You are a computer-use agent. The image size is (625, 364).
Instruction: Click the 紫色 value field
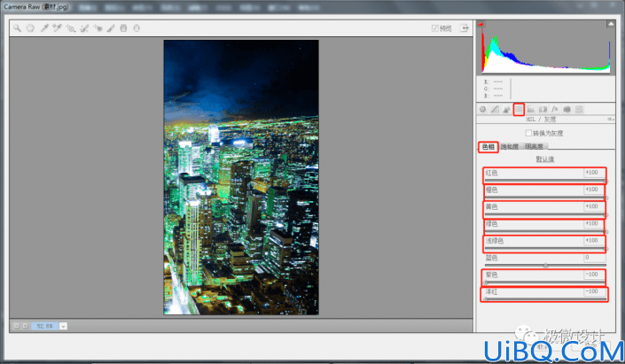(x=594, y=275)
